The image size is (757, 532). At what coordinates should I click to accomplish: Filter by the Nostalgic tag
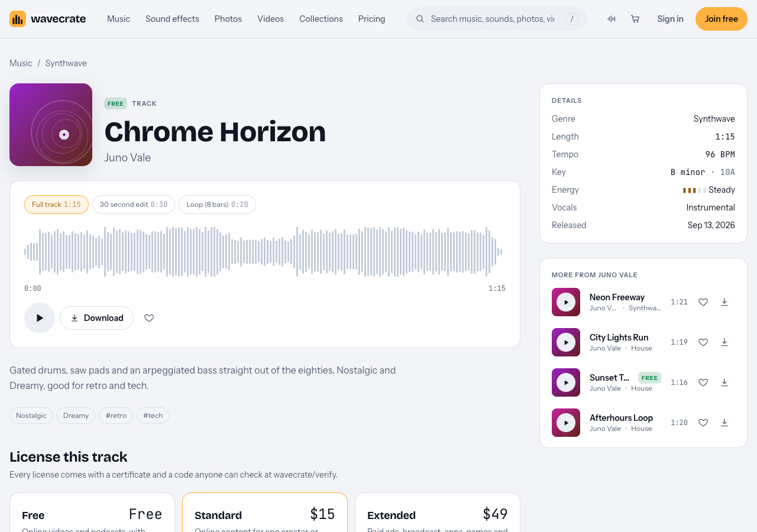tap(31, 416)
